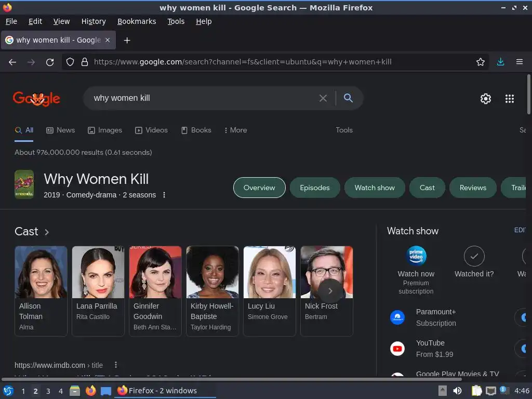Open a new tab with the plus button
532x399 pixels.
127,41
